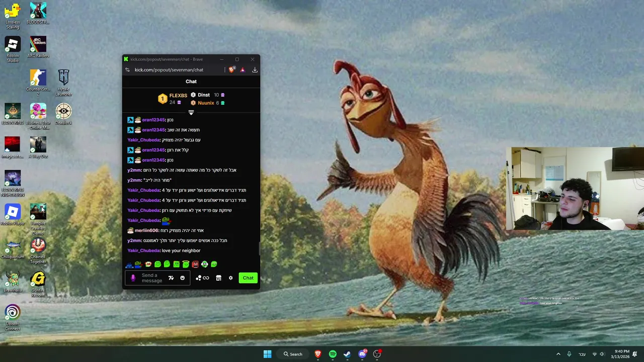Select BLOODSTRIKE desktop icon
The height and width of the screenshot is (362, 644).
(38, 14)
